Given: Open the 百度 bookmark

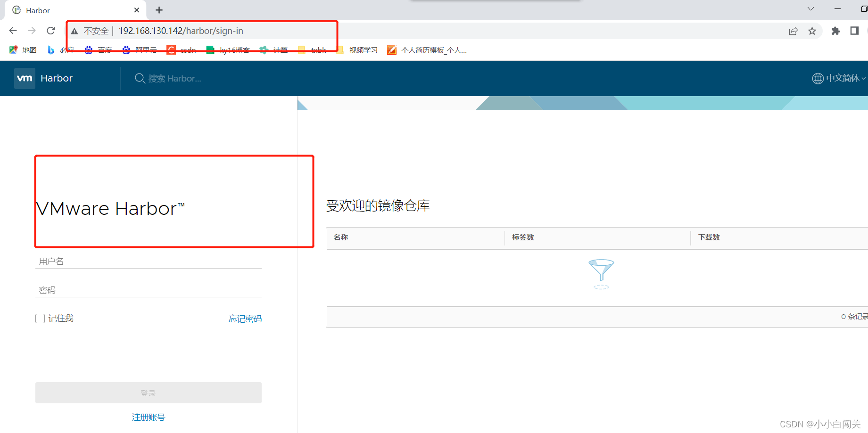Looking at the screenshot, I should [x=98, y=50].
